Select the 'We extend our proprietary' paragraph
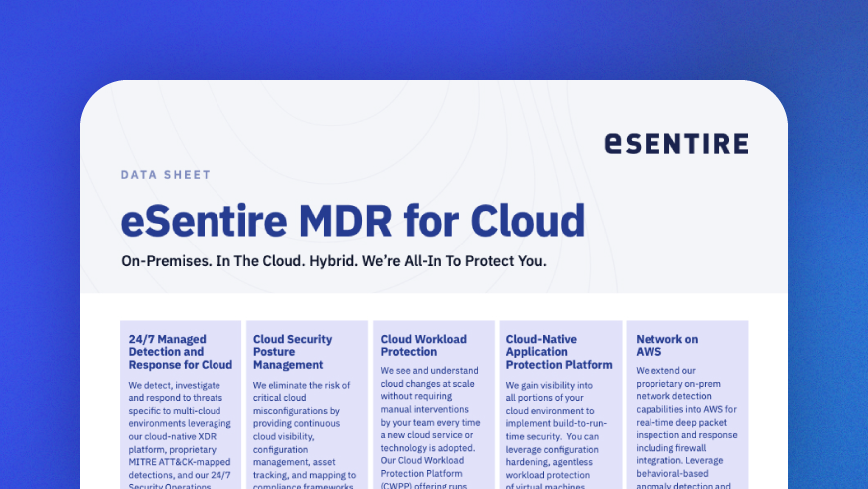The width and height of the screenshot is (868, 489). tap(684, 429)
